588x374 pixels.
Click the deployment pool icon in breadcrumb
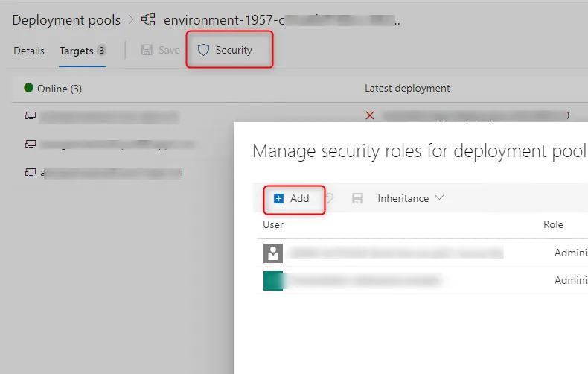point(148,20)
